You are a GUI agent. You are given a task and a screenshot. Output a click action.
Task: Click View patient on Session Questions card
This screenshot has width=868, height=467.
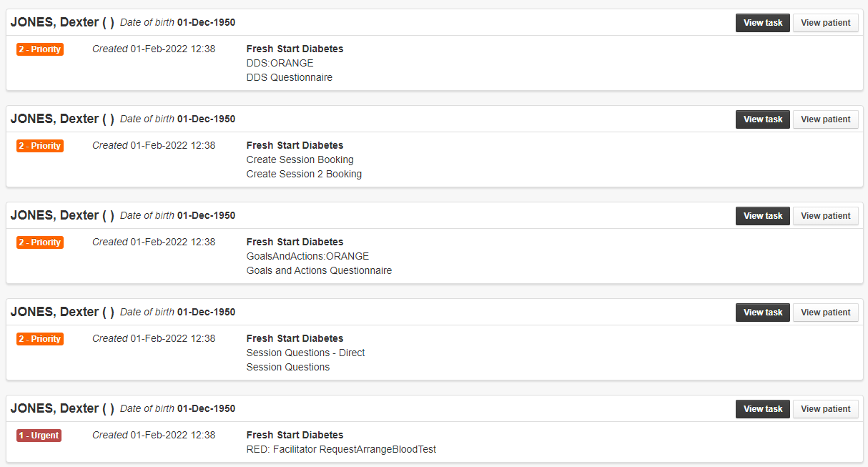826,313
